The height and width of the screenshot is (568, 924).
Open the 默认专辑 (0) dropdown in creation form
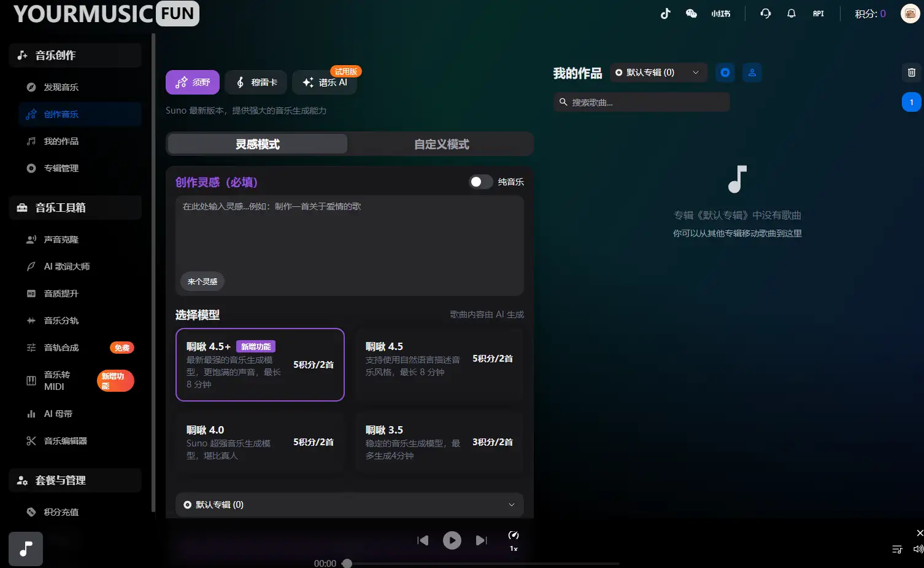coord(350,505)
